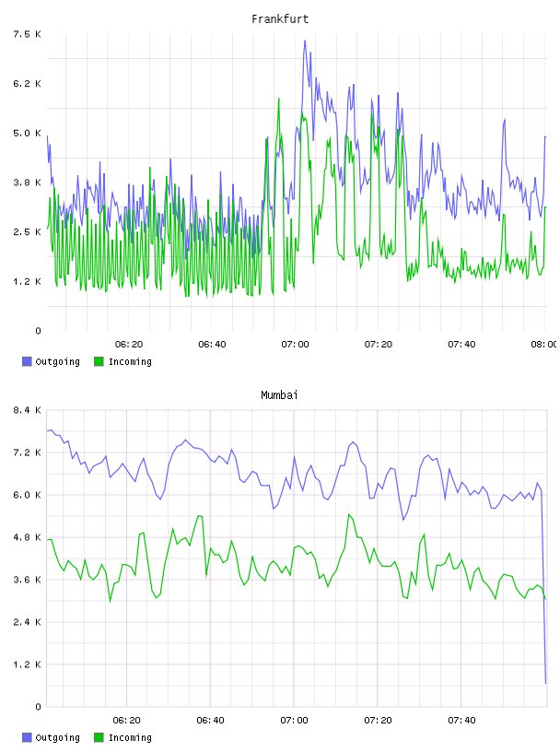Click 07:40 time label on Frankfurt chart

point(461,345)
